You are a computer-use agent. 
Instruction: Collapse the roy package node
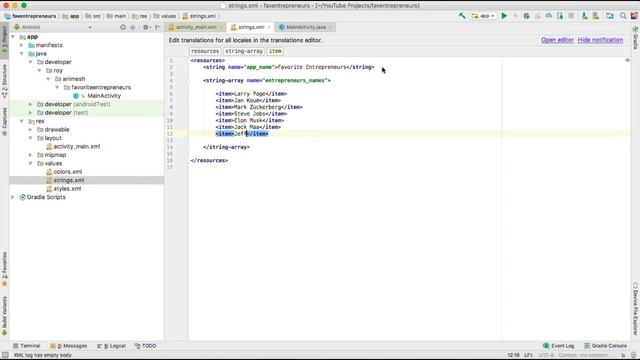[40, 71]
